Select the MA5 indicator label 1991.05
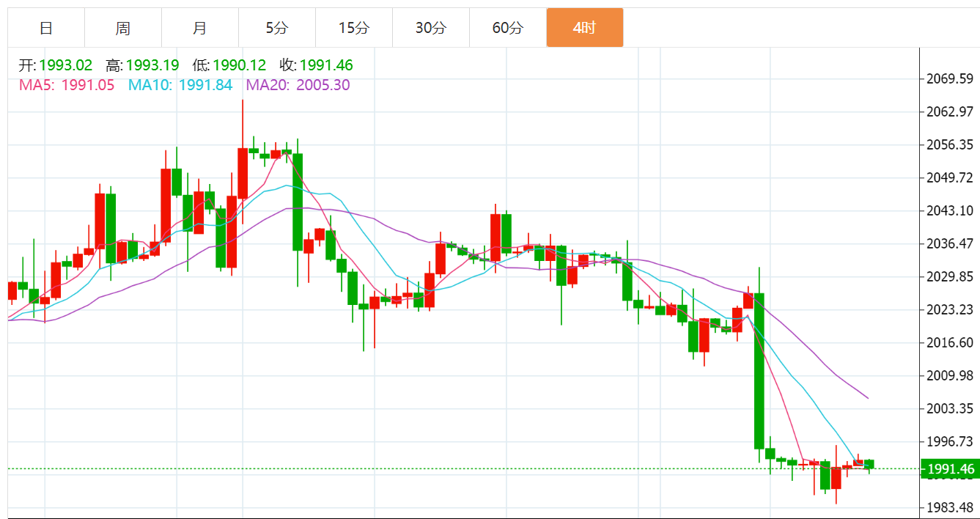This screenshot has height=519, width=980. pyautogui.click(x=67, y=85)
